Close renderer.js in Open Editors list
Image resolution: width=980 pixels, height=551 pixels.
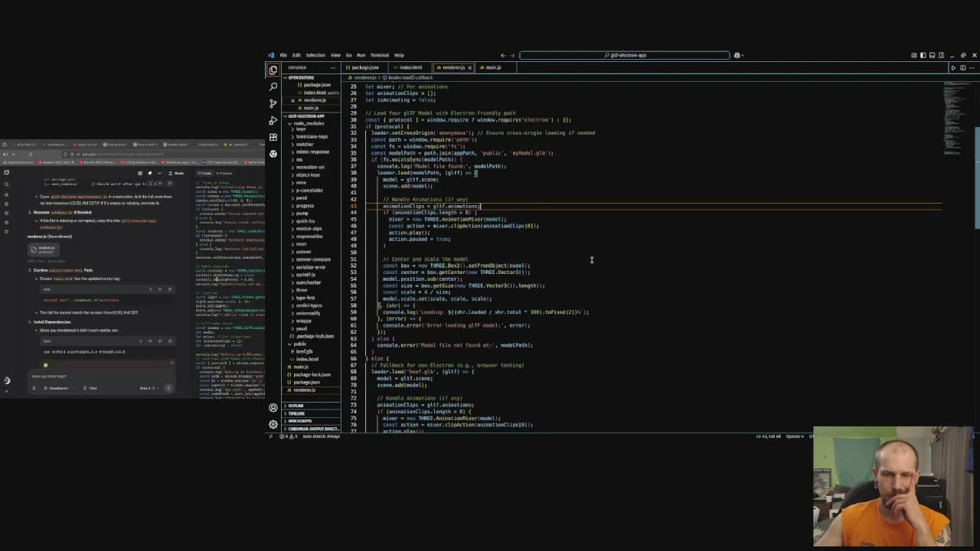tap(292, 100)
